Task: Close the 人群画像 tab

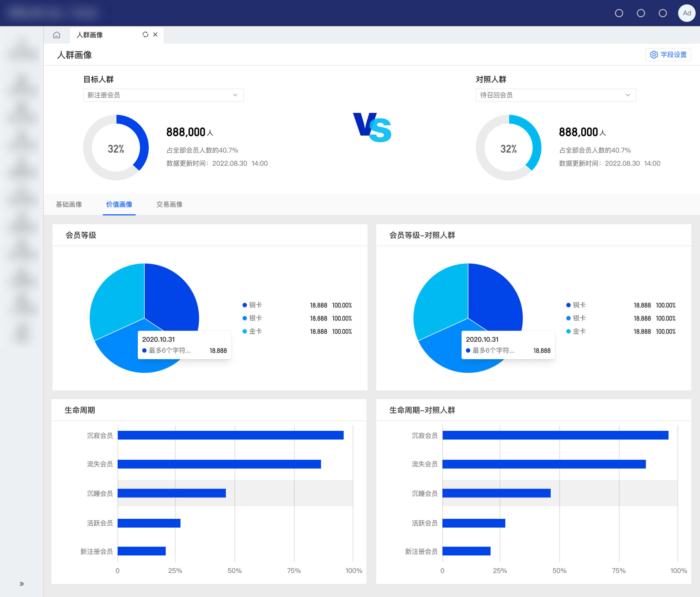Action: pos(155,34)
